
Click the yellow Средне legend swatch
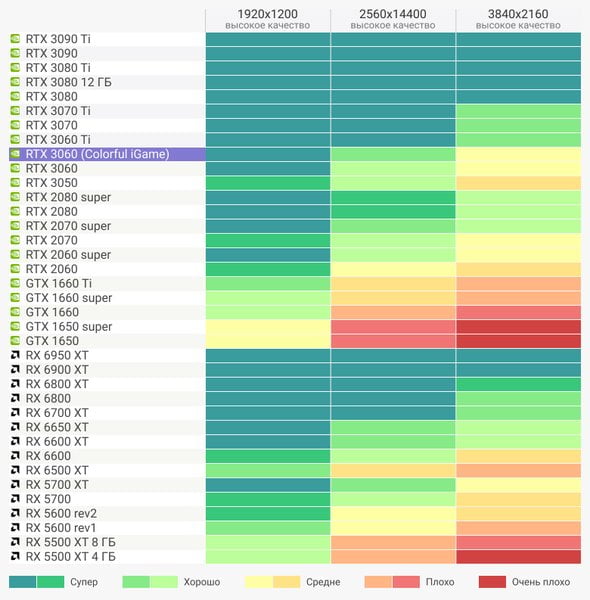(x=259, y=582)
